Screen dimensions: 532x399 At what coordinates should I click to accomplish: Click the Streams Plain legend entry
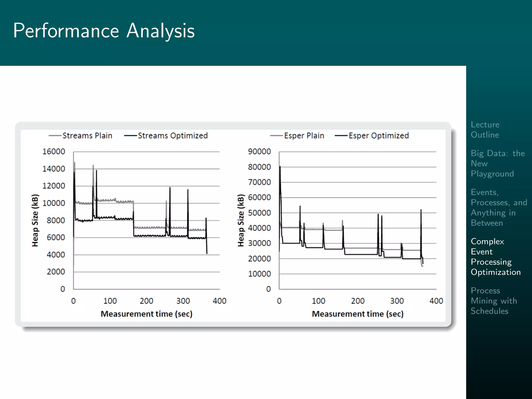(87, 136)
